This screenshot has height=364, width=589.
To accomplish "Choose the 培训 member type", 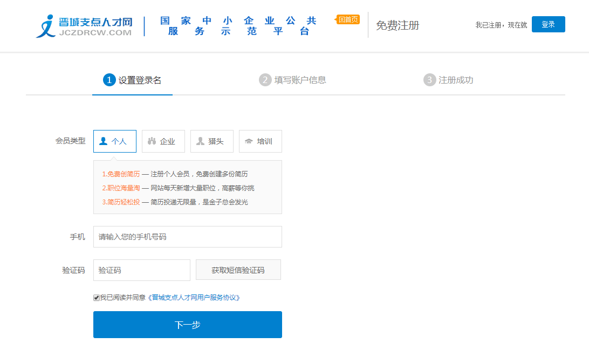I will pos(261,141).
